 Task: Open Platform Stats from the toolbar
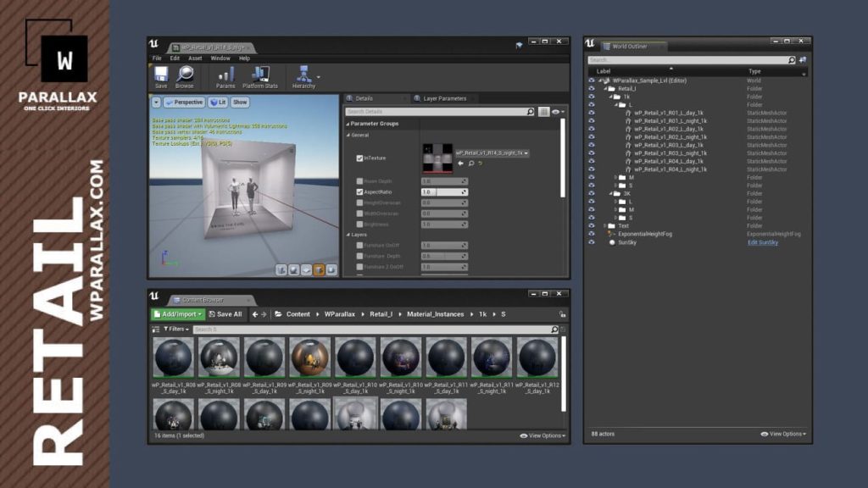[x=259, y=77]
